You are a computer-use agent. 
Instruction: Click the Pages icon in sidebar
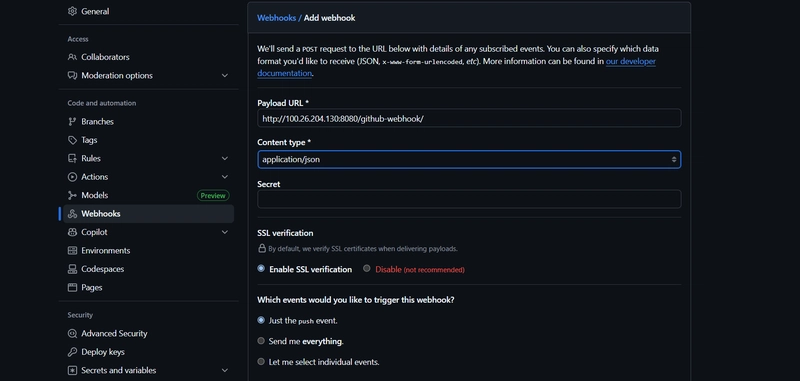pyautogui.click(x=72, y=287)
